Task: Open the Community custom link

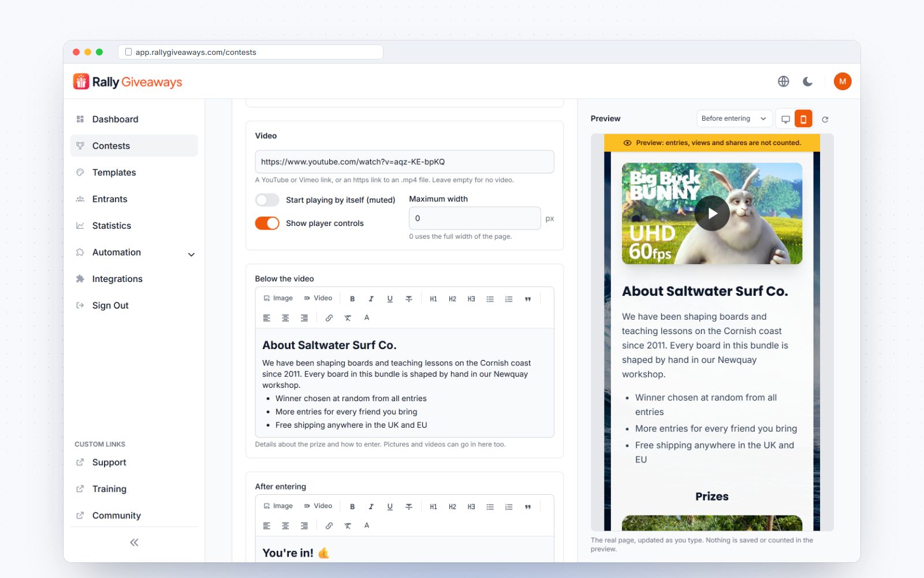Action: coord(134,516)
